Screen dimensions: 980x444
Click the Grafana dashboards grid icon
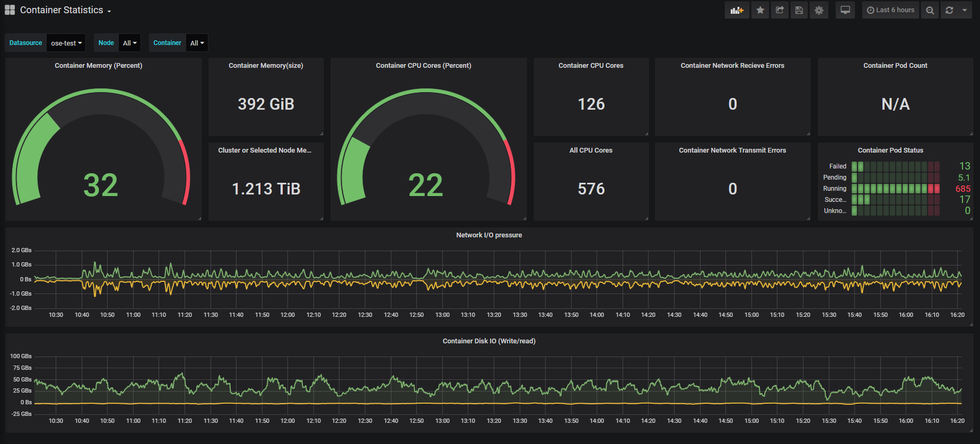(x=10, y=10)
